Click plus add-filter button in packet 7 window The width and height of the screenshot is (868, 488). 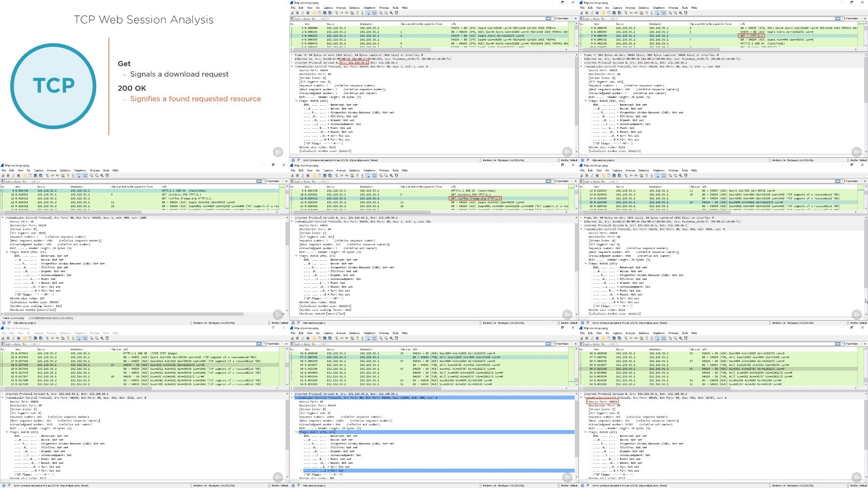click(865, 18)
